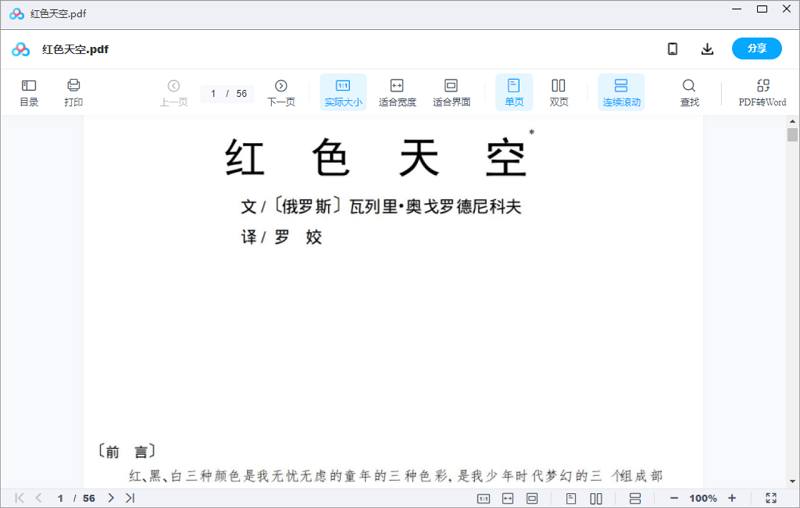Open the table of contents (目录) panel
The image size is (800, 508).
coord(29,92)
